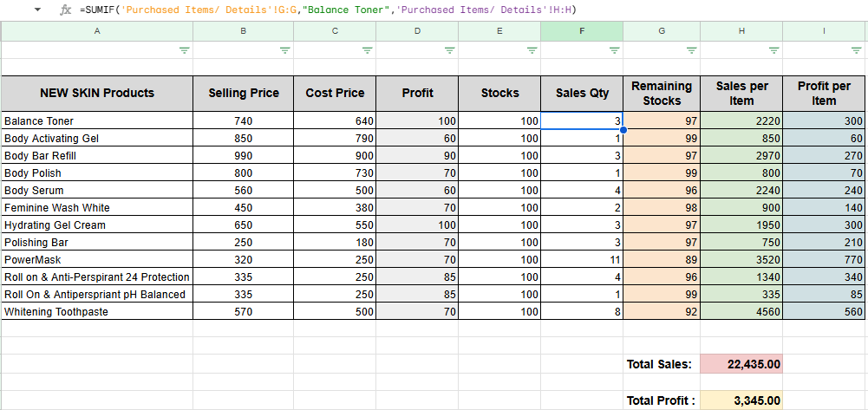The width and height of the screenshot is (868, 410).
Task: Click Whitening Toothpaste sales quantity 8
Action: click(582, 311)
